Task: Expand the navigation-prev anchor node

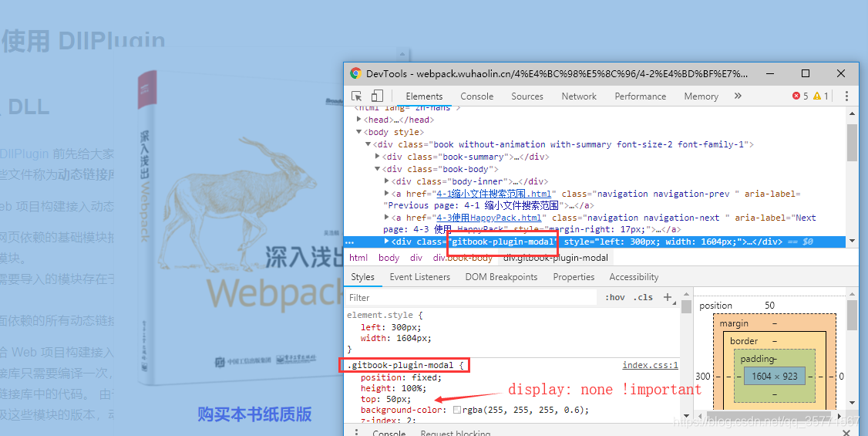Action: pyautogui.click(x=386, y=193)
